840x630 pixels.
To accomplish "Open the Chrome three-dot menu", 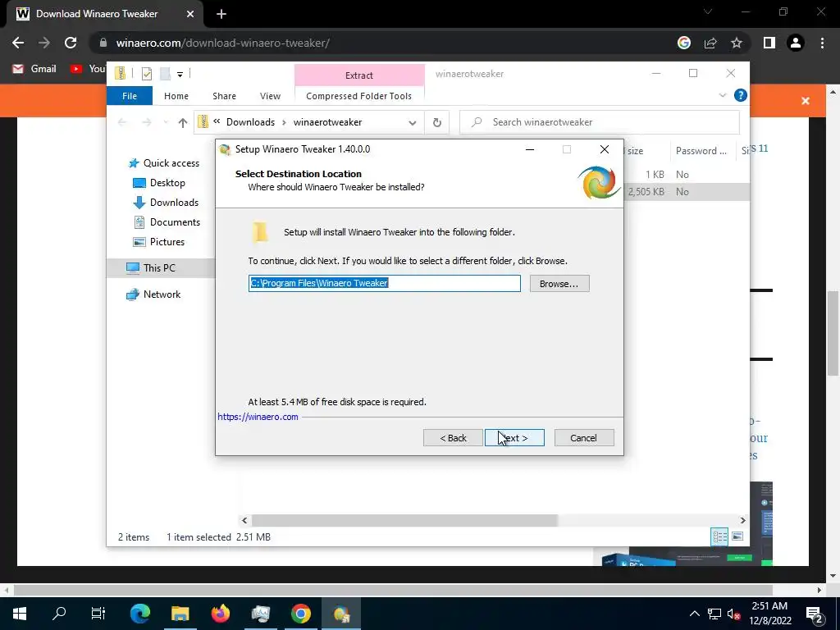I will click(x=822, y=43).
